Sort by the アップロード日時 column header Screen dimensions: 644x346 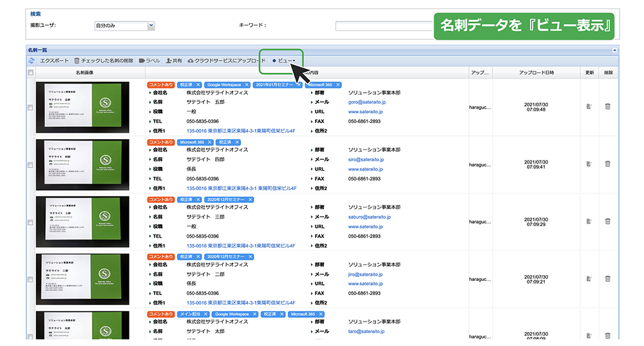pyautogui.click(x=536, y=73)
